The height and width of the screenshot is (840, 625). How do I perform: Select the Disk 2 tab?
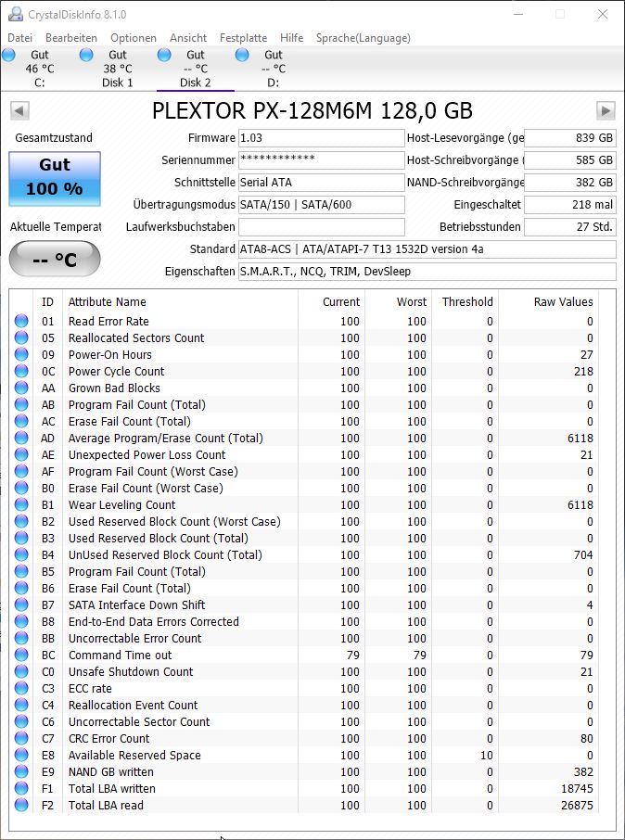pos(195,69)
